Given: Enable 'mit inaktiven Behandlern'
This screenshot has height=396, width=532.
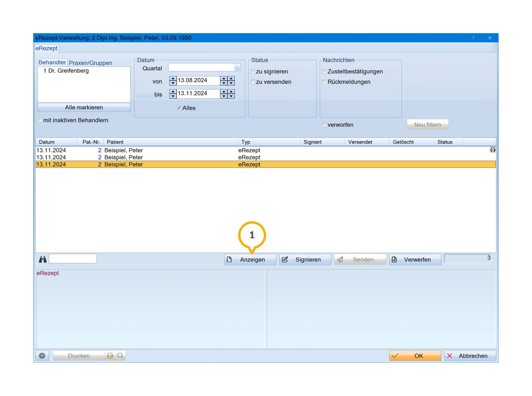Looking at the screenshot, I should click(40, 120).
